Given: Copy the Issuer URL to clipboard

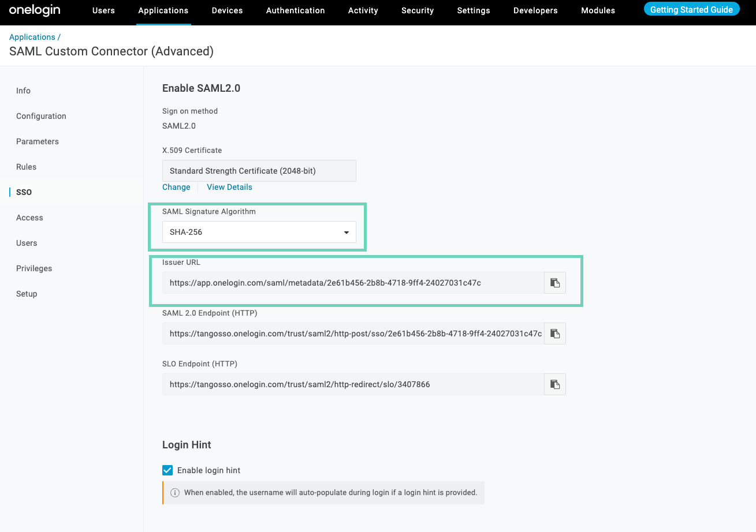Looking at the screenshot, I should coord(554,283).
